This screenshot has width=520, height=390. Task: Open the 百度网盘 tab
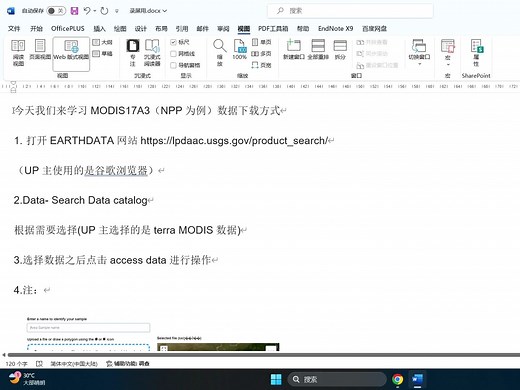tap(374, 29)
